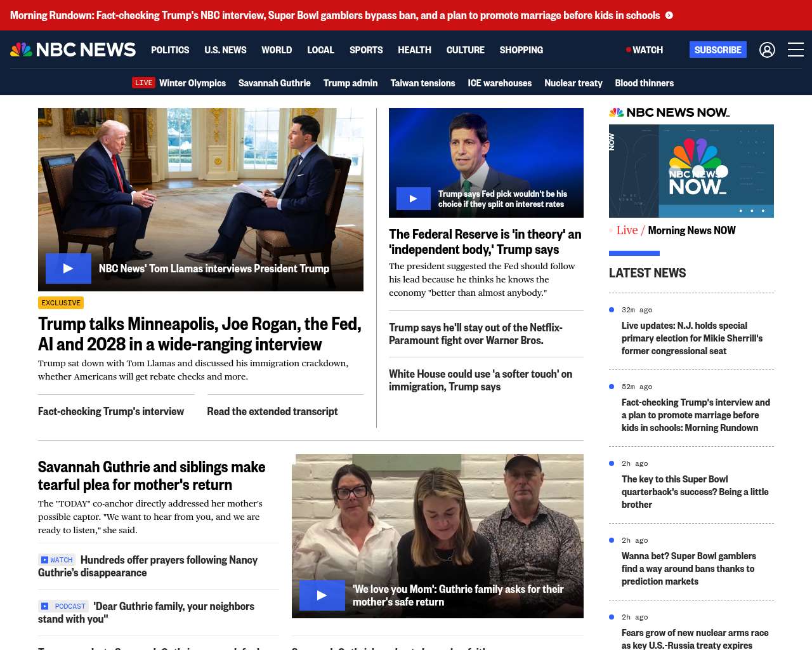
Task: Play the Tom Llamas Trump interview video
Action: point(69,269)
